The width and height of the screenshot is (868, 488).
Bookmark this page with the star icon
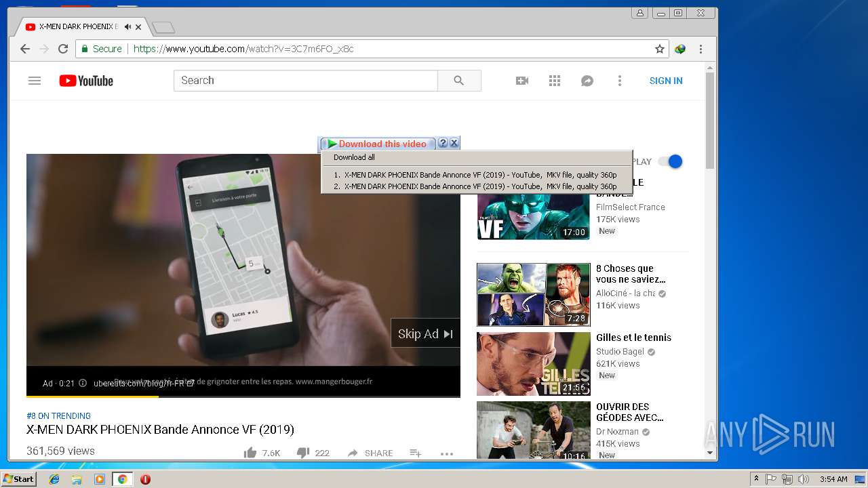point(659,49)
